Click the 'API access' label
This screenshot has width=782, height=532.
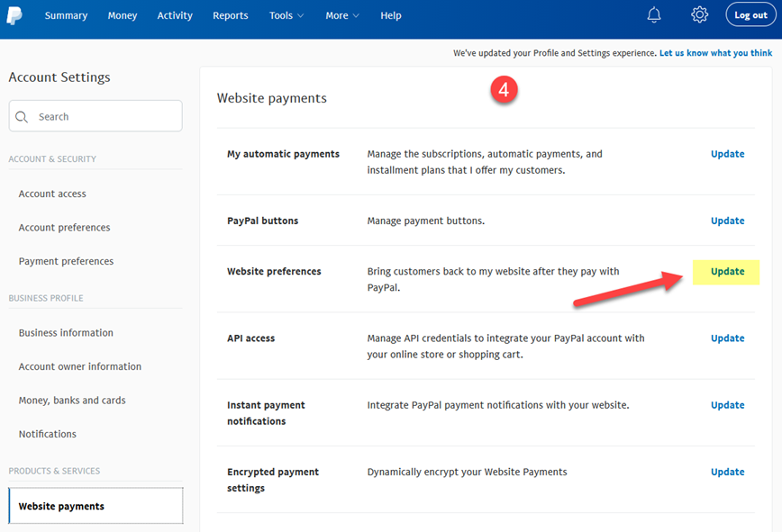[250, 338]
